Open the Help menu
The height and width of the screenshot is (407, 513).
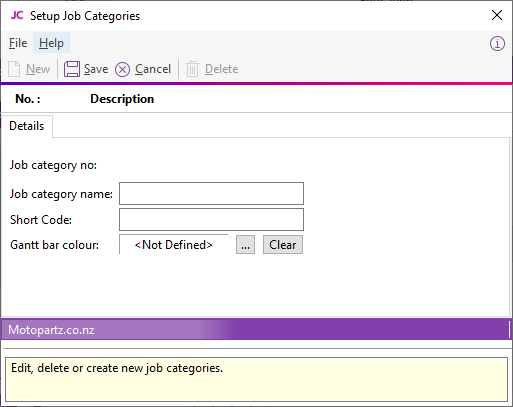pos(51,43)
